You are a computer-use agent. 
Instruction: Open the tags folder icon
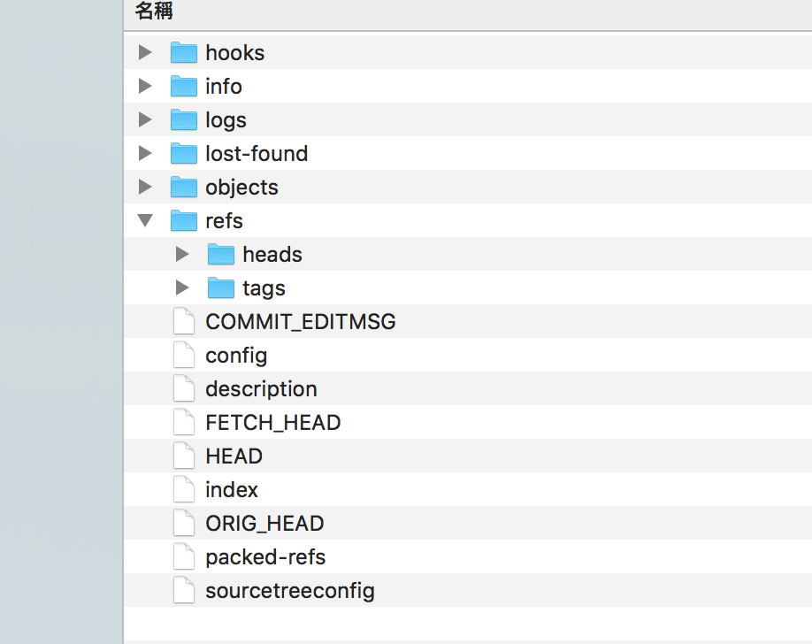pyautogui.click(x=221, y=287)
